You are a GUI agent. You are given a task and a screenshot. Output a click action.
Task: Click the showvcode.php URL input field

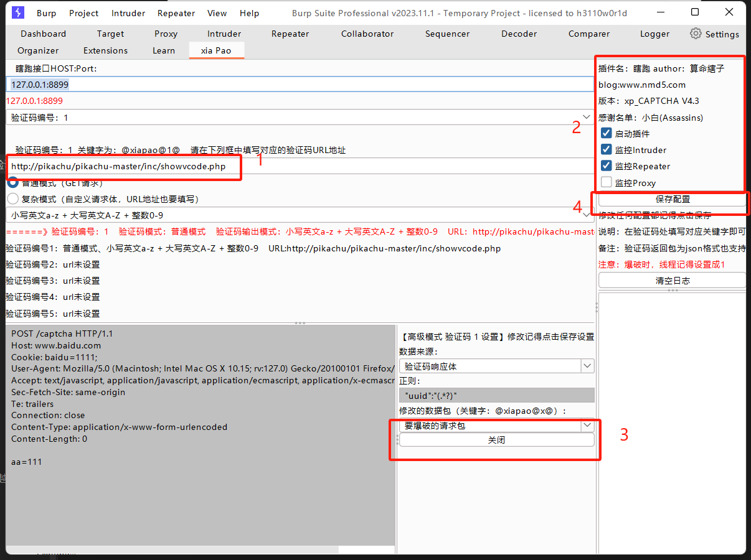tap(300, 166)
